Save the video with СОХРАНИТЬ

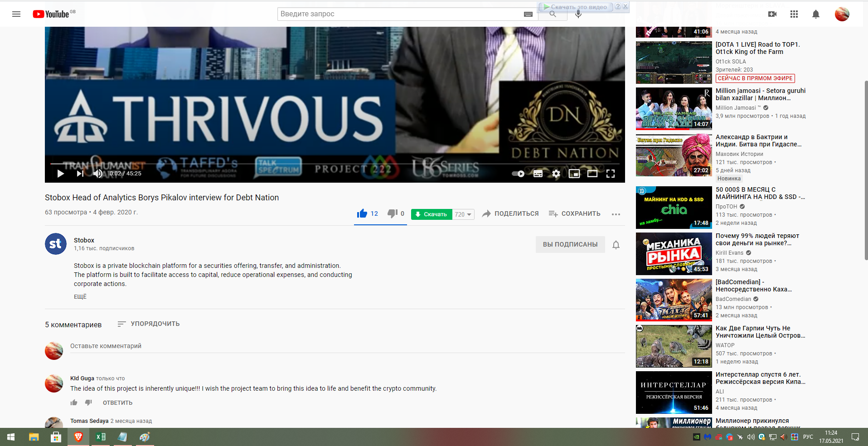[x=574, y=213]
